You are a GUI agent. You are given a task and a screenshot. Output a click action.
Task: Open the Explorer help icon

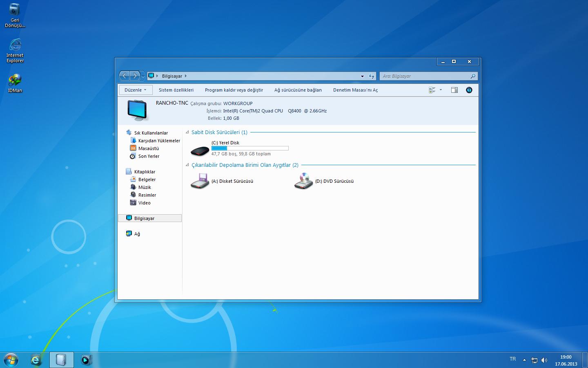click(469, 90)
